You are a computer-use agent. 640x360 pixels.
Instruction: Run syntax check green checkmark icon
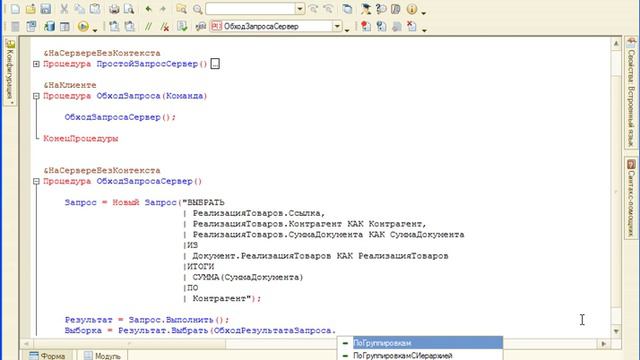point(182,27)
